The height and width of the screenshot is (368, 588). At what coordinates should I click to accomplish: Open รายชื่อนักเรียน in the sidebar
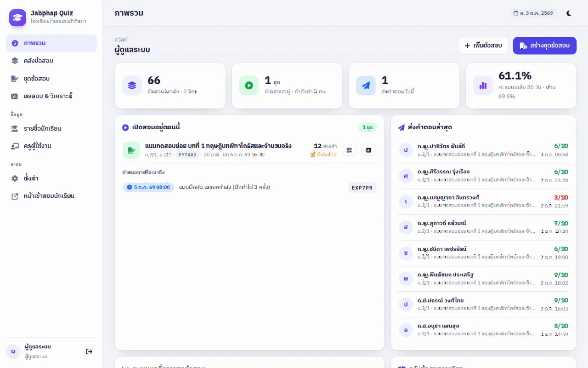click(51, 128)
